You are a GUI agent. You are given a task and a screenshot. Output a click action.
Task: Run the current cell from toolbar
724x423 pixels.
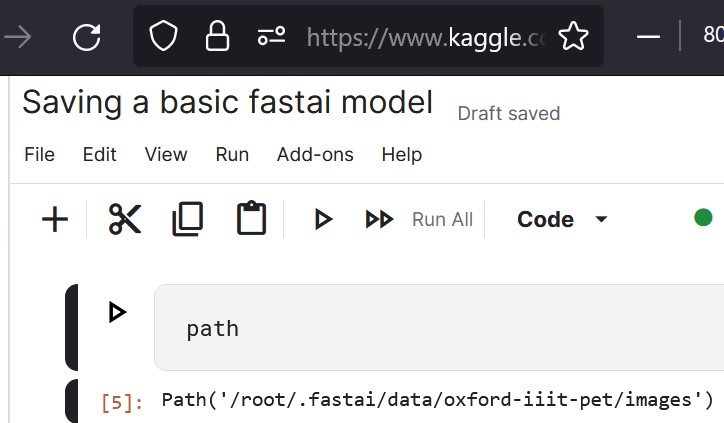323,219
